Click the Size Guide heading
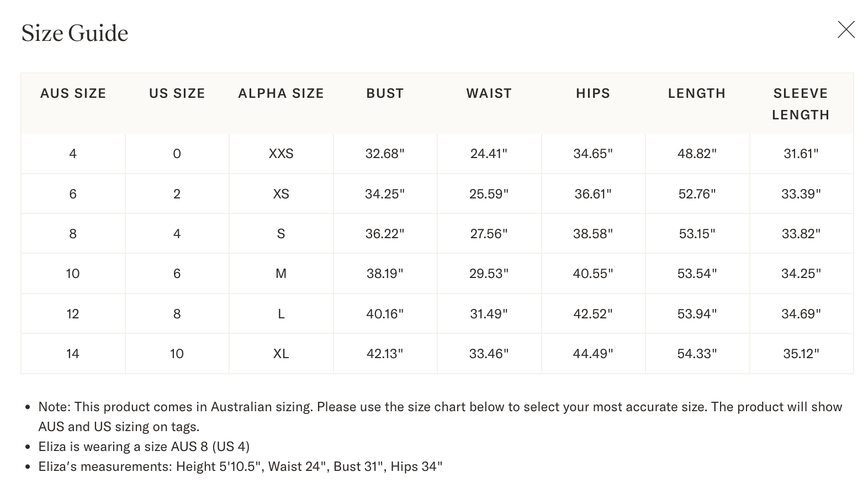 75,33
